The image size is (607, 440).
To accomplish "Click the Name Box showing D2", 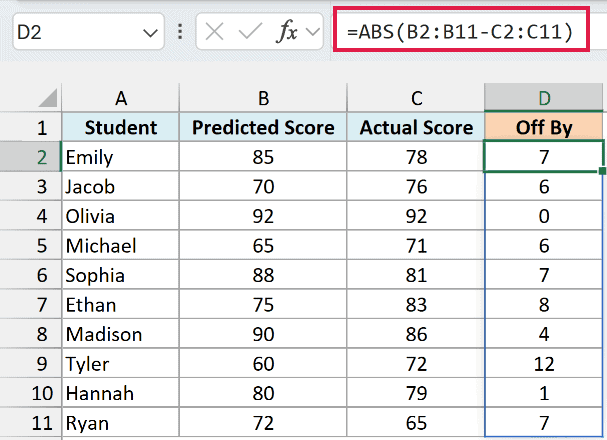I will 88,32.
